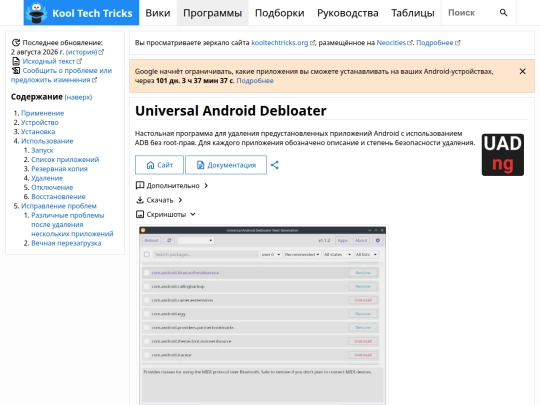Image resolution: width=540 pixels, height=405 pixels.
Task: Click Подробнее link in mirror notice
Action: pyautogui.click(x=438, y=43)
